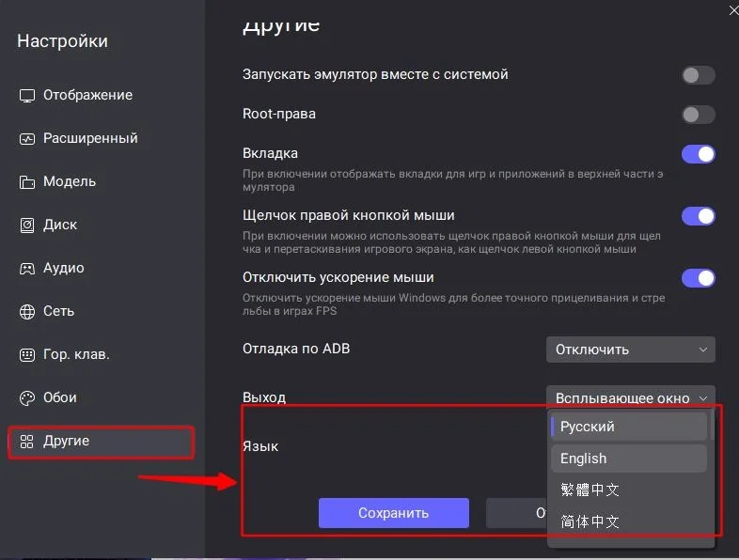Click the cancel button beside Сохранить

click(x=516, y=513)
